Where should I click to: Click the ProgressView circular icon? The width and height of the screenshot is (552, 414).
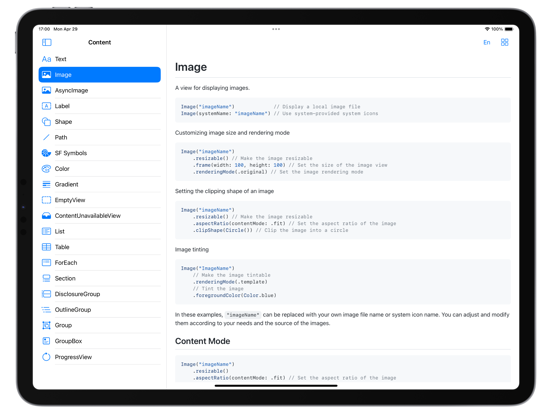(46, 357)
